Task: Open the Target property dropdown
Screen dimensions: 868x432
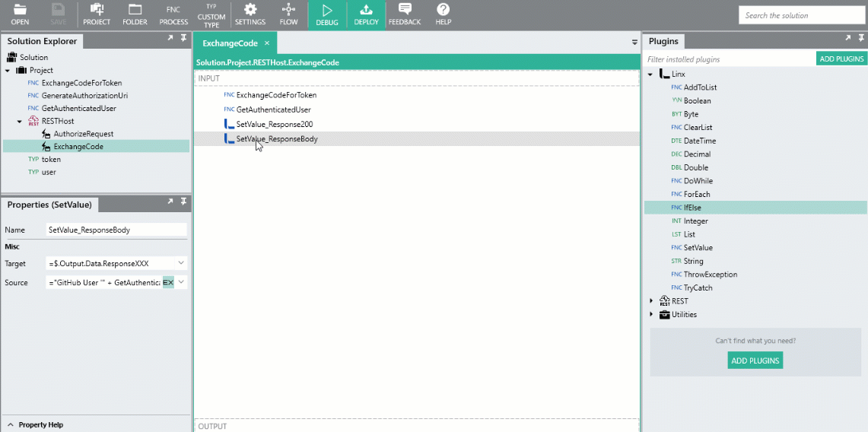Action: click(181, 263)
